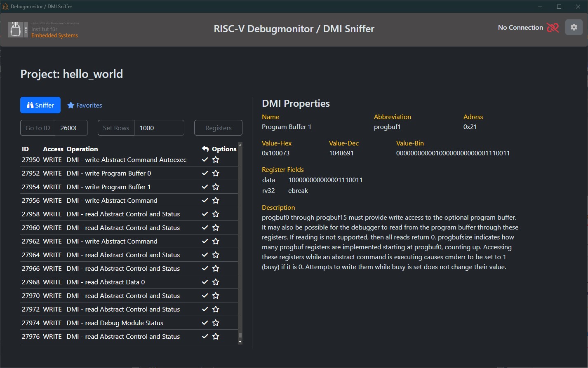Star row 27954 as a favorite
This screenshot has height=368, width=588.
[x=216, y=187]
